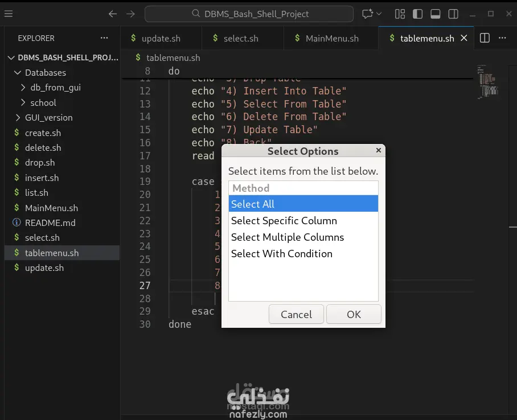Click the Go Back arrow

point(113,14)
